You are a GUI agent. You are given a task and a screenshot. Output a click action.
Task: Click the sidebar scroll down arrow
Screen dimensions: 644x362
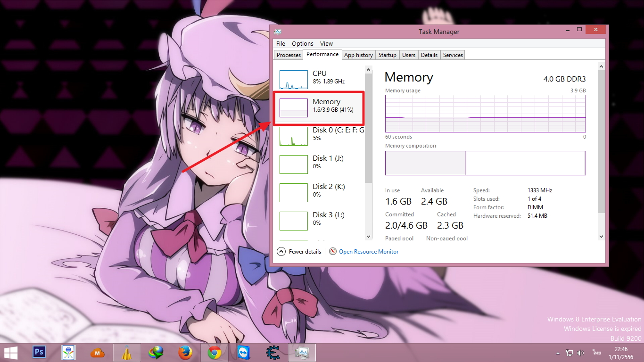pyautogui.click(x=369, y=236)
